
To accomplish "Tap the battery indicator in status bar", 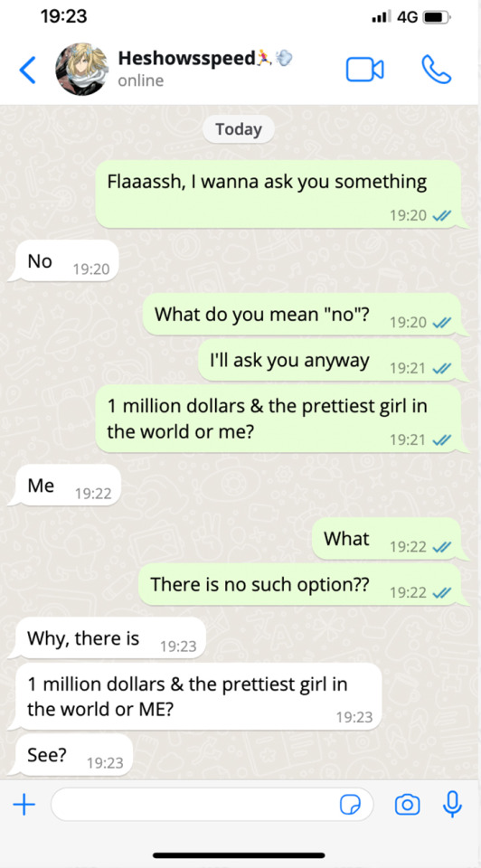I will tap(437, 17).
